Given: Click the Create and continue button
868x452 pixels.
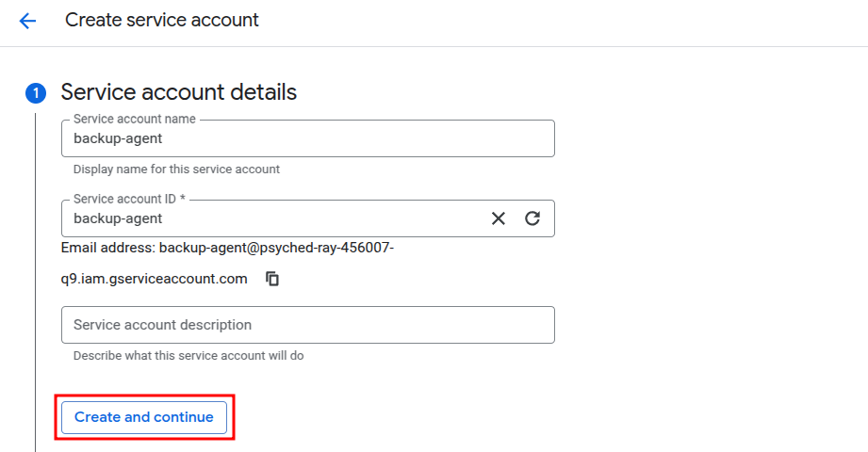Looking at the screenshot, I should (x=144, y=417).
